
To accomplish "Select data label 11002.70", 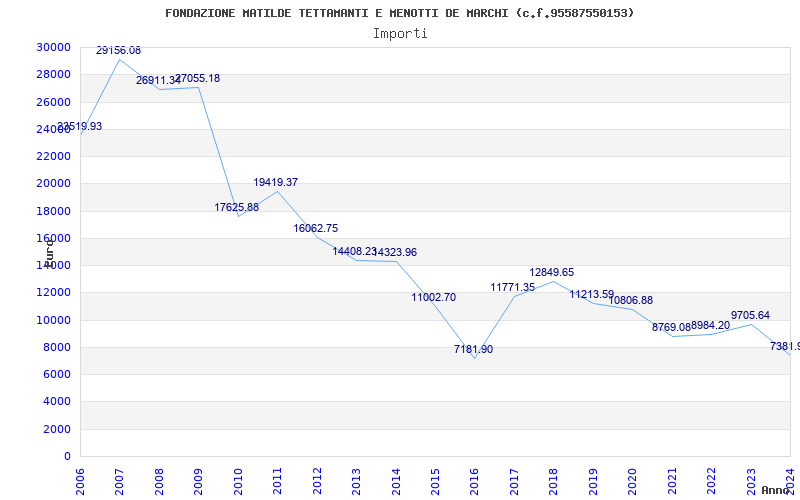I will point(434,297).
